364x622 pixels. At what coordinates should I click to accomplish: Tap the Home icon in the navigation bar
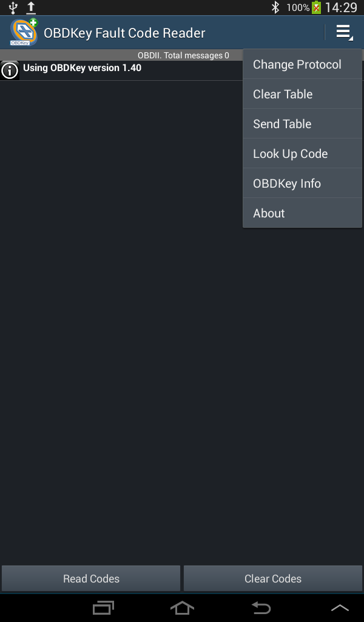pos(182,608)
